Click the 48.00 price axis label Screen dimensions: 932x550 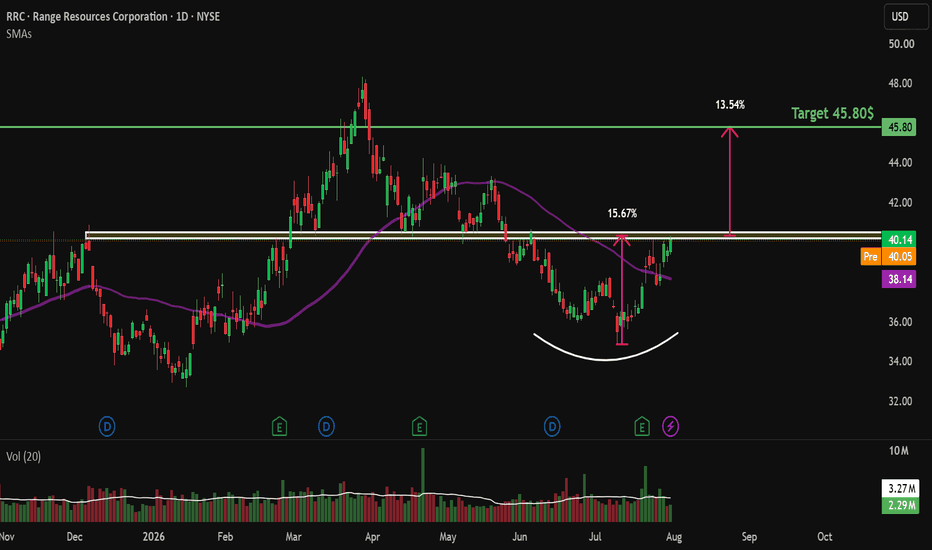[x=901, y=83]
